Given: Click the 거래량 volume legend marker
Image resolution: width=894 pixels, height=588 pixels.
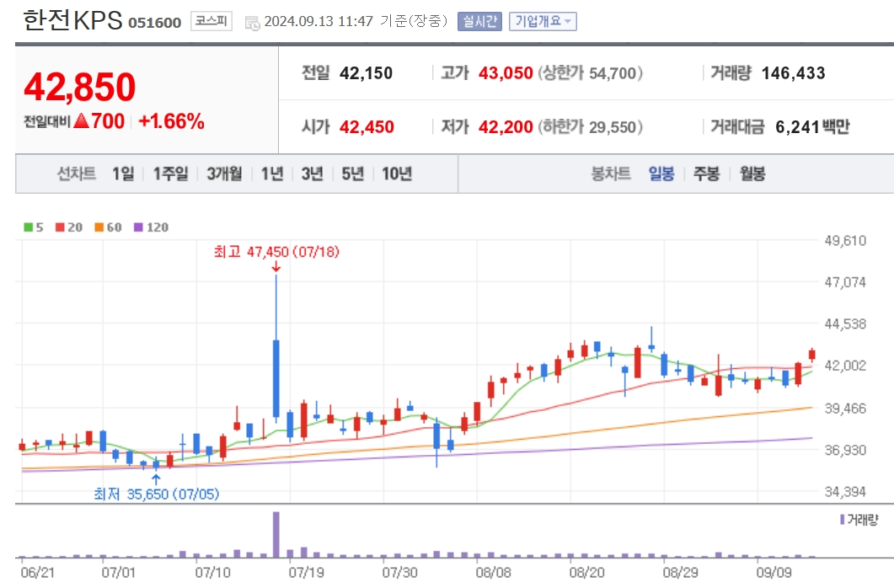Looking at the screenshot, I should click(842, 519).
